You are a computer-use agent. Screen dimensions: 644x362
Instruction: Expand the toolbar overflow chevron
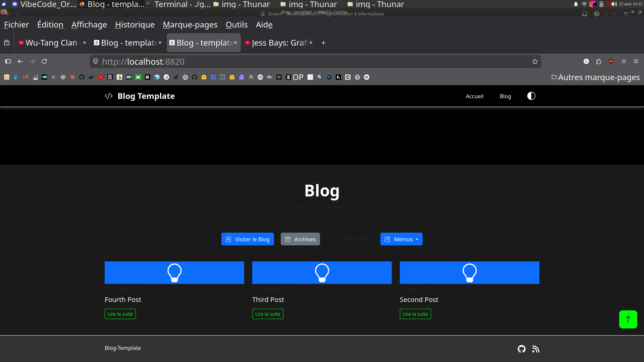pos(623,61)
